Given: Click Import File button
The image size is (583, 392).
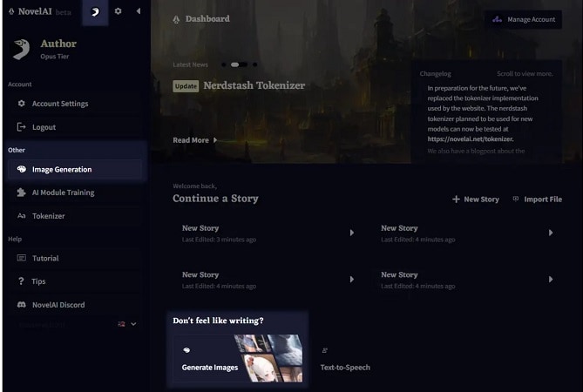Looking at the screenshot, I should (538, 199).
